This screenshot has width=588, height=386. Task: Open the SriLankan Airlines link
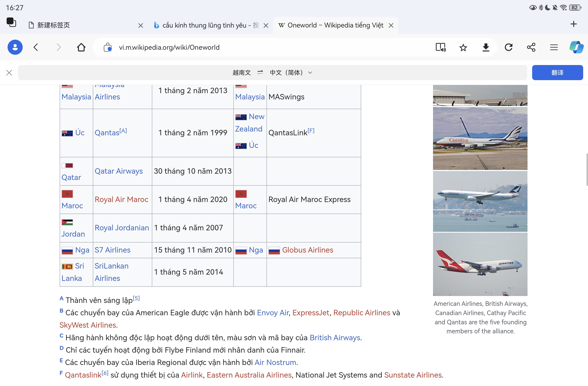[112, 272]
